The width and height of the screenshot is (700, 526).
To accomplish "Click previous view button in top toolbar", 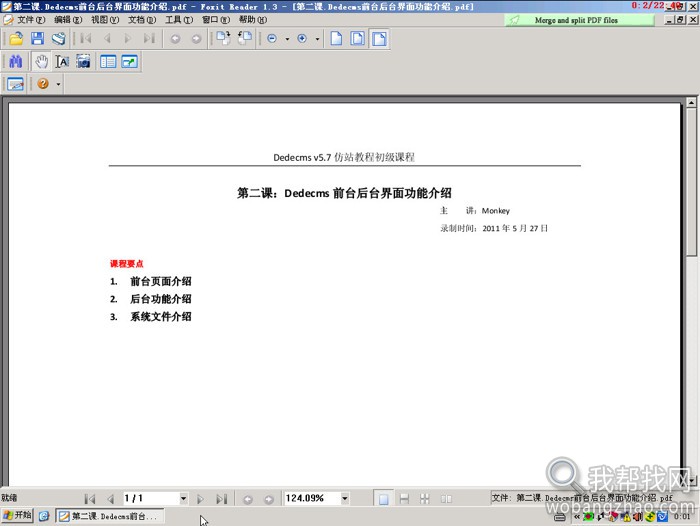I will pos(175,39).
